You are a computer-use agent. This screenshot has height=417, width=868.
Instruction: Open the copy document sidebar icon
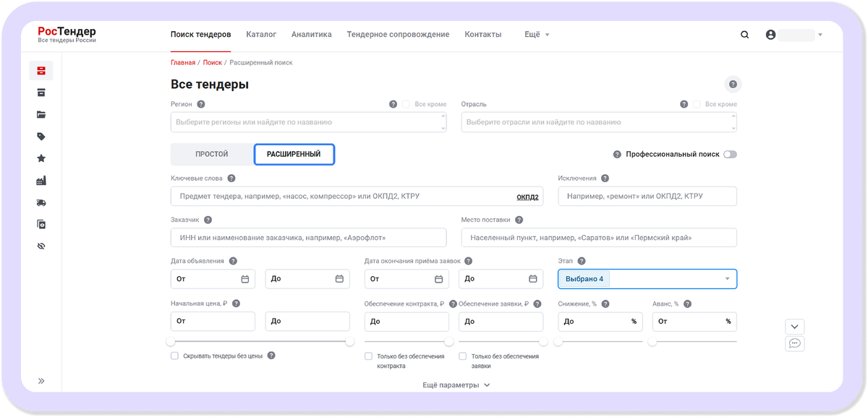click(x=41, y=224)
